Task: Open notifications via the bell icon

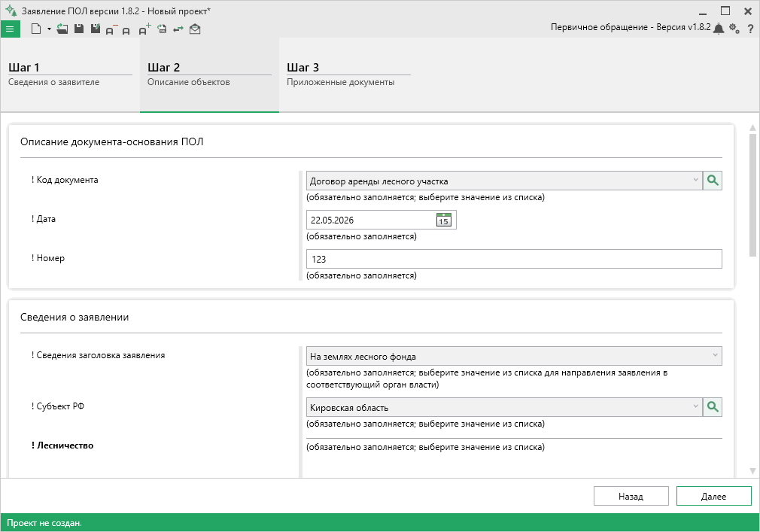Action: click(x=719, y=29)
